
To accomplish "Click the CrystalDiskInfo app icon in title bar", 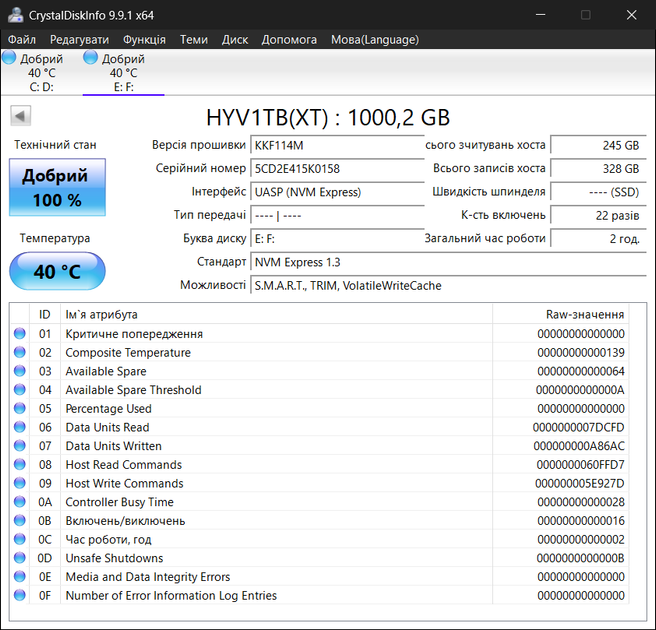I will pos(15,15).
